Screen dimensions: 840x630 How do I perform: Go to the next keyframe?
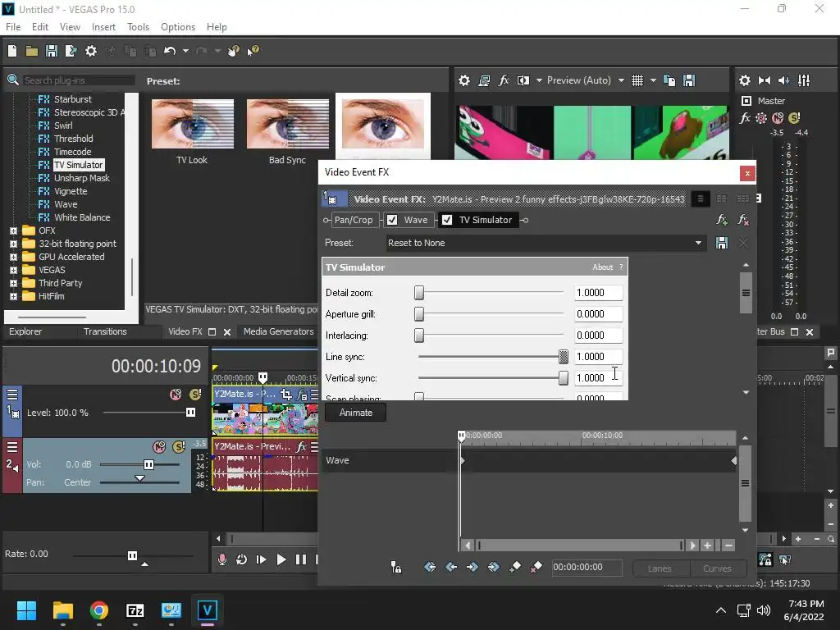[x=472, y=567]
